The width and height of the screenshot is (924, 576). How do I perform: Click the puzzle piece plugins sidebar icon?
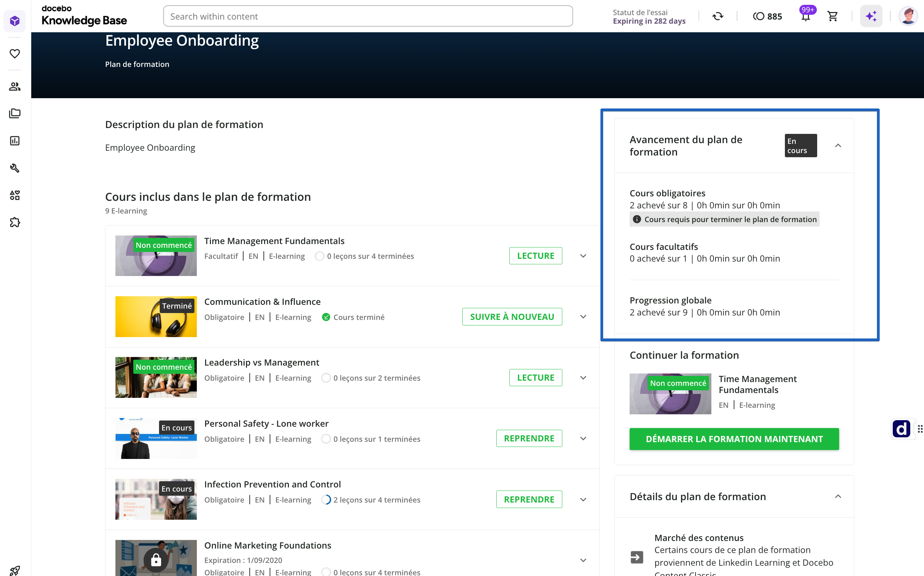pos(15,222)
